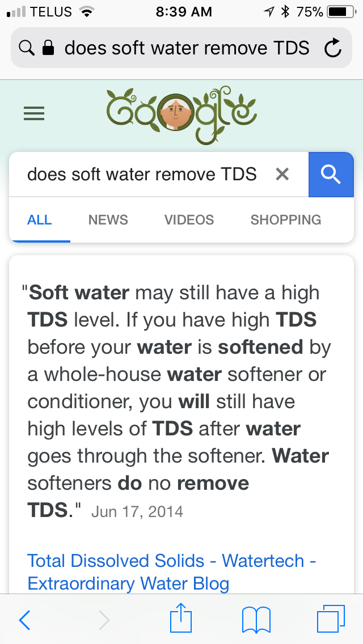
Task: Open the Safari share sheet
Action: click(181, 619)
